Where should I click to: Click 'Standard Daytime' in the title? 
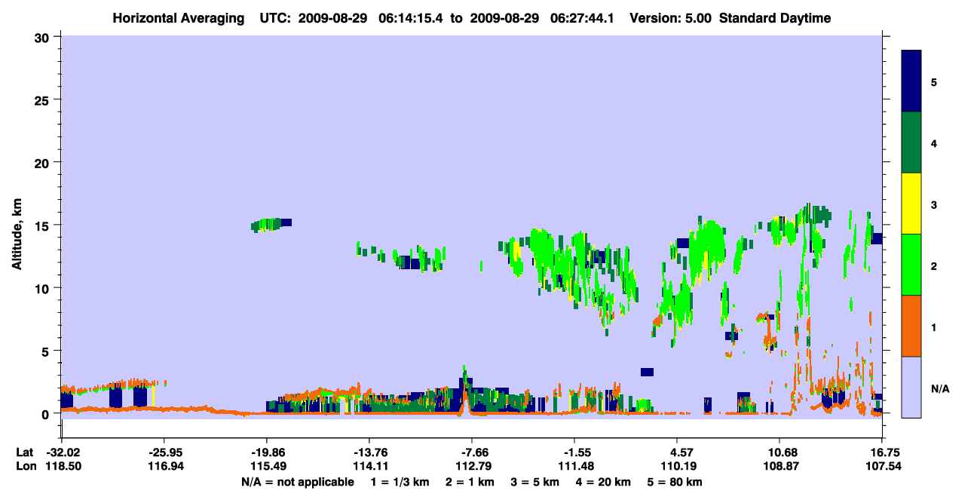[775, 18]
